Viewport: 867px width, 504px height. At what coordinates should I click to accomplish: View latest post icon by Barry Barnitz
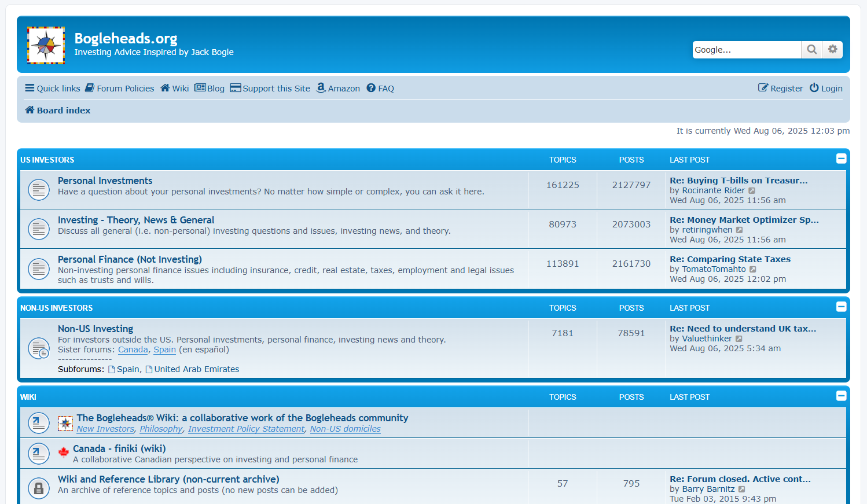pos(742,489)
